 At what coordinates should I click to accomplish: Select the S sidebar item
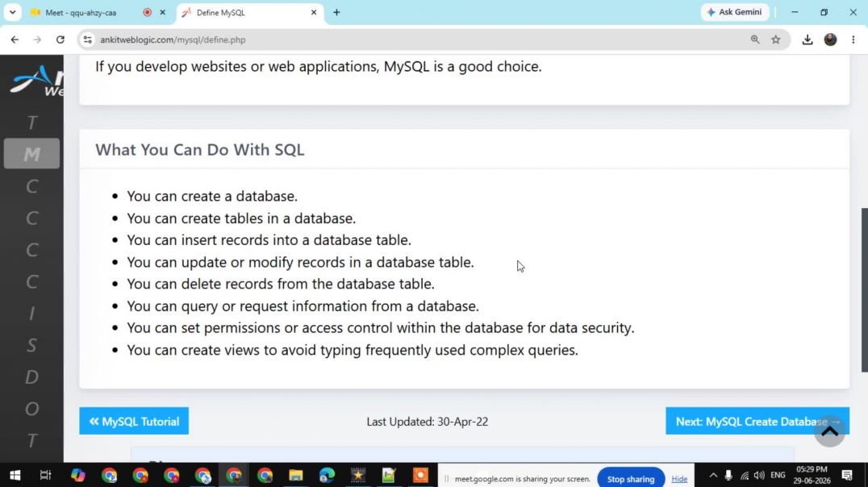(x=31, y=345)
